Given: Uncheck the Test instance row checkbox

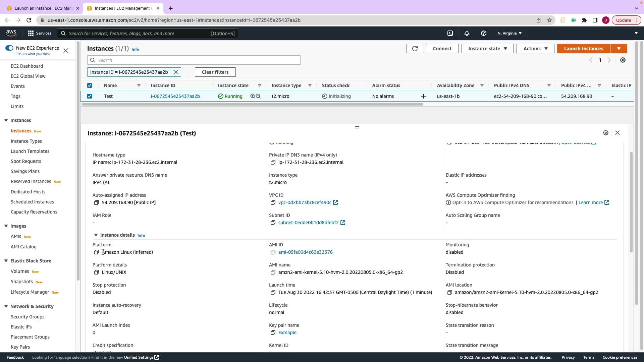Looking at the screenshot, I should pyautogui.click(x=90, y=96).
